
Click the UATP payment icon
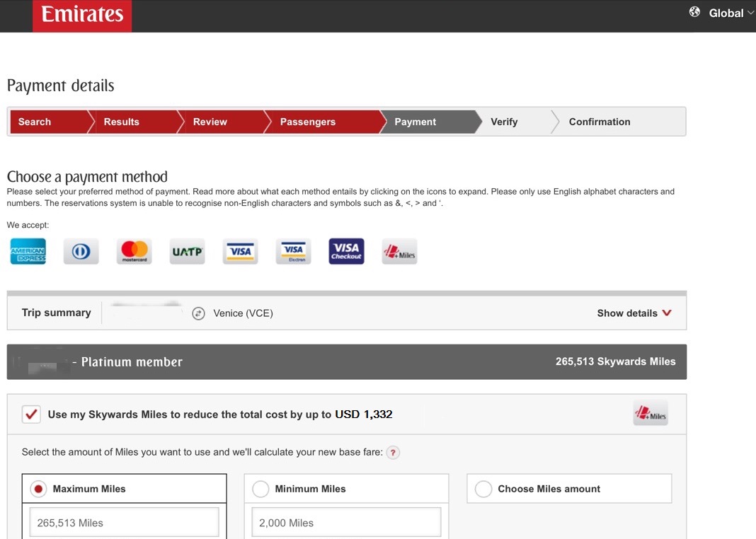pos(187,251)
